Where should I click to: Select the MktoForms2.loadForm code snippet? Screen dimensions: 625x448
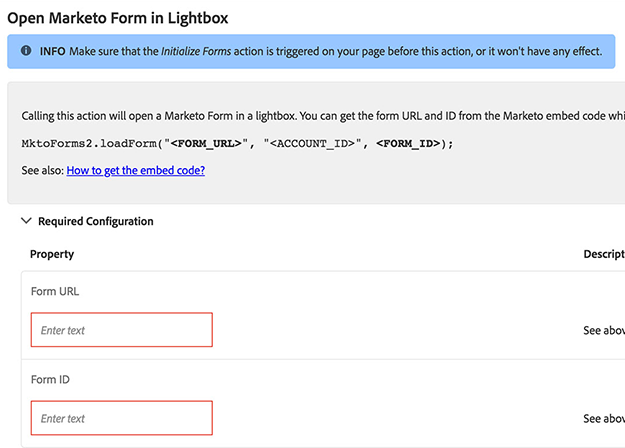pos(238,143)
